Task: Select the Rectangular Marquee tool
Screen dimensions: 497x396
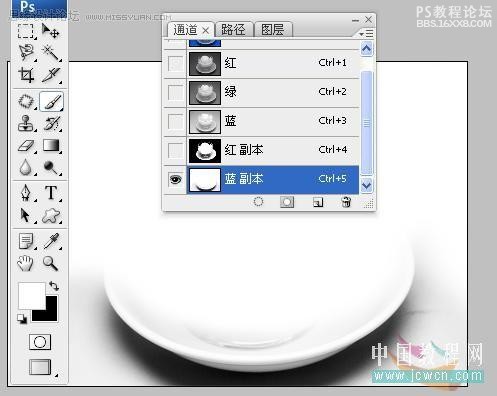Action: click(26, 31)
